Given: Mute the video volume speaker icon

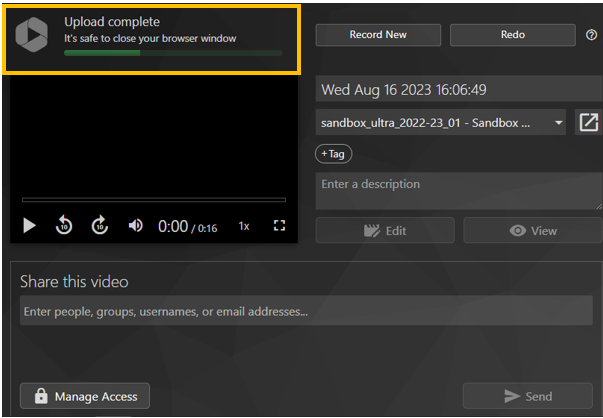Looking at the screenshot, I should pyautogui.click(x=135, y=225).
